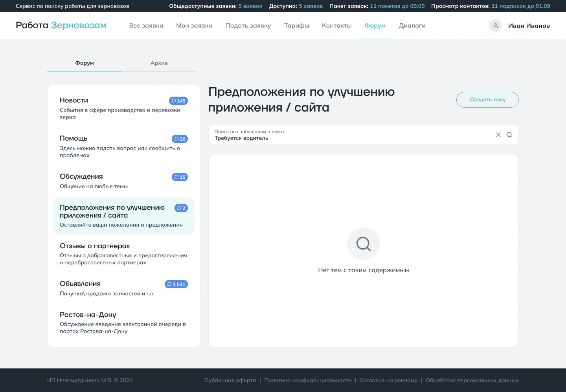Image resolution: width=566 pixels, height=392 pixels.
Task: Click the 11 подписок до 01.09 link
Action: (521, 6)
